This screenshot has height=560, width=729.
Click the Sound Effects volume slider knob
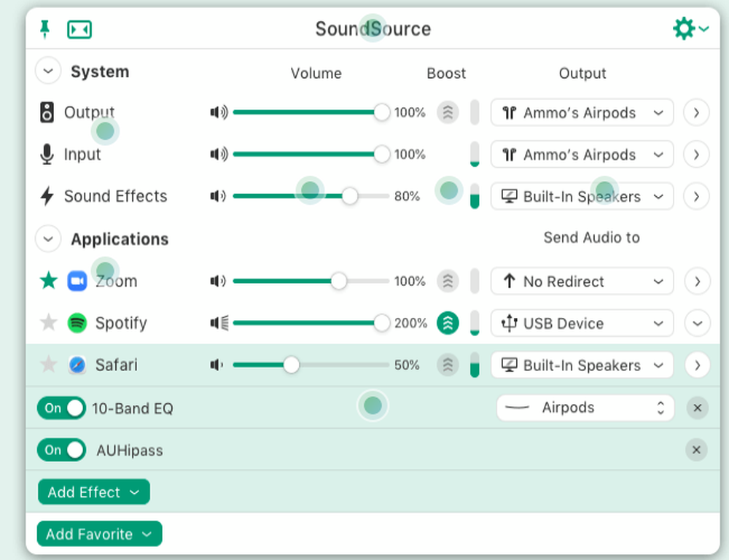(x=350, y=196)
